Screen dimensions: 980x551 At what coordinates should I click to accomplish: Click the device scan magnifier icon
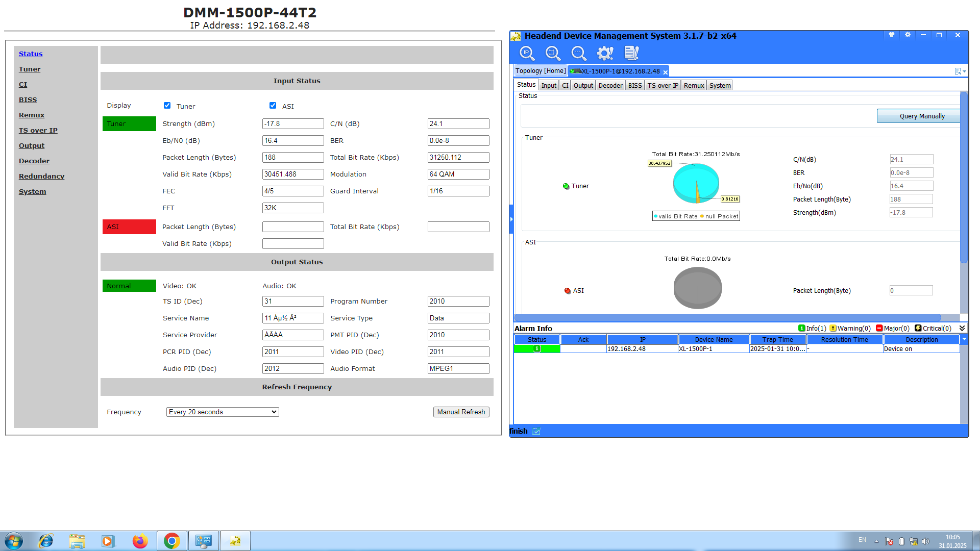(553, 53)
